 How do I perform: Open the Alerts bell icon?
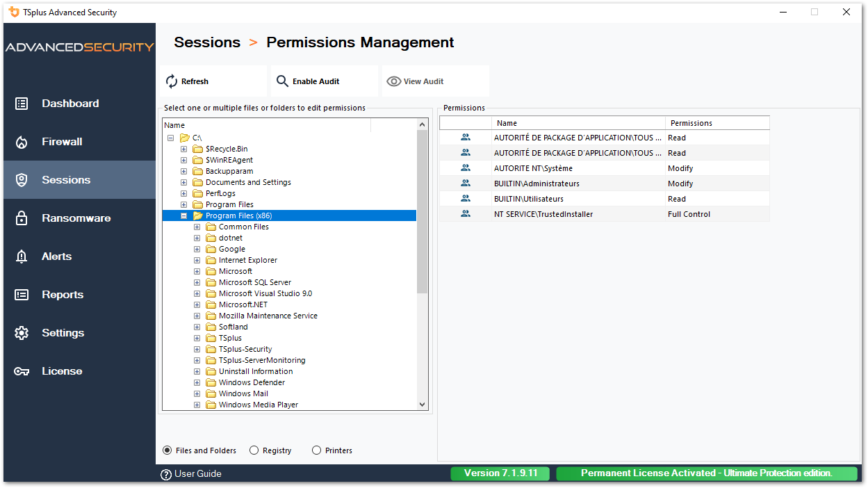[23, 256]
